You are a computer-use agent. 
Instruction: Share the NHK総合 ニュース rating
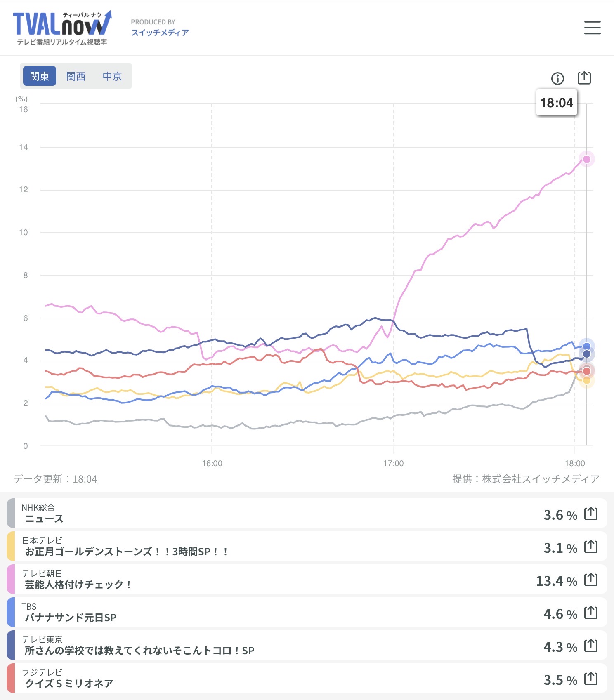click(x=591, y=514)
